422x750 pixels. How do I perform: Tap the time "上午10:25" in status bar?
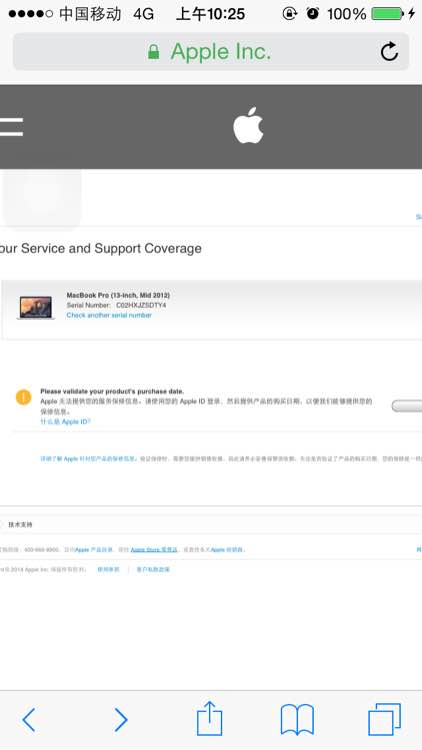(x=211, y=14)
